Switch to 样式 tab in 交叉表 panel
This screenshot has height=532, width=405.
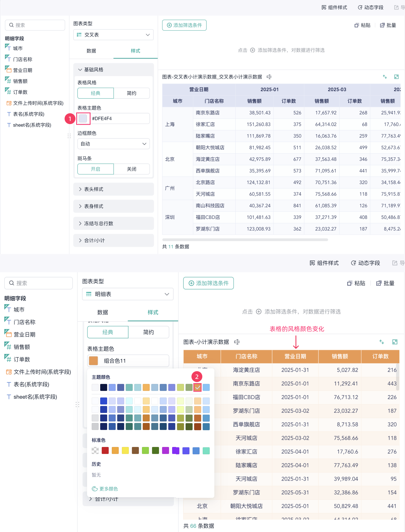click(135, 51)
